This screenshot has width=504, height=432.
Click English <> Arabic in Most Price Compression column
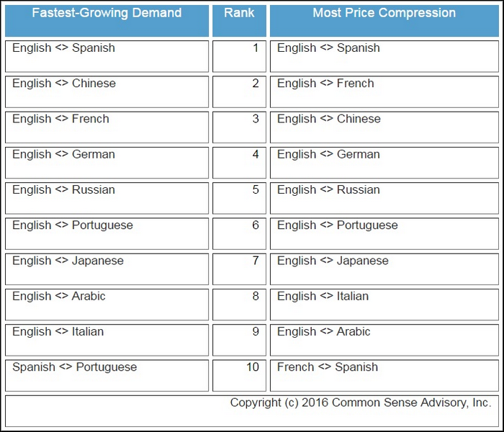click(324, 332)
